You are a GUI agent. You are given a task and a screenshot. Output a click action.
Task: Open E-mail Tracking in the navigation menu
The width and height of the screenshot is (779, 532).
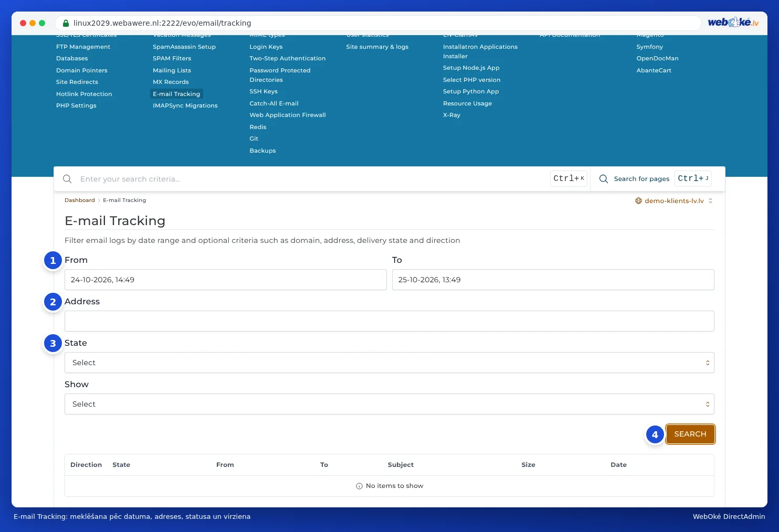(x=176, y=94)
